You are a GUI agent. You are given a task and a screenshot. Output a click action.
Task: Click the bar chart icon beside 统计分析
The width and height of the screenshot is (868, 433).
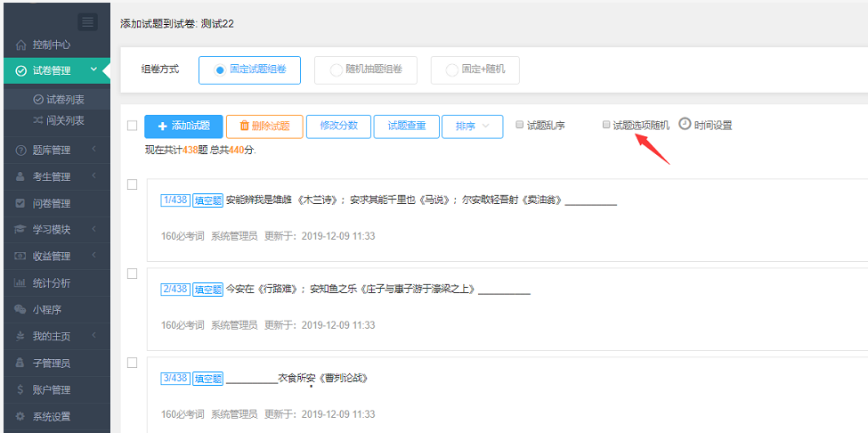pos(20,283)
